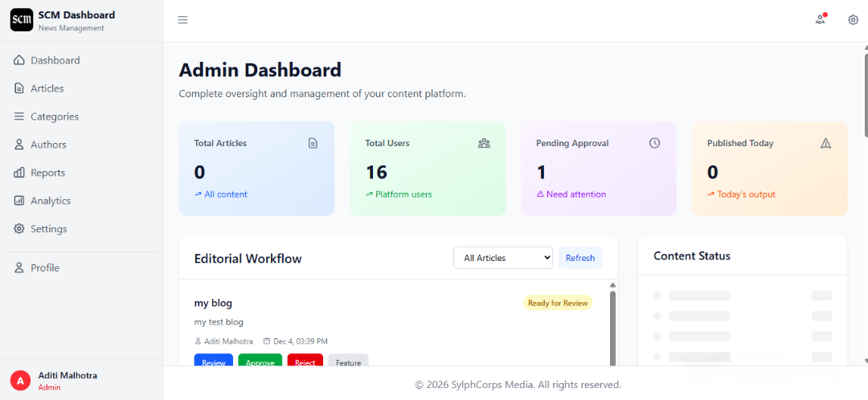Click the blue Review button

(x=214, y=360)
